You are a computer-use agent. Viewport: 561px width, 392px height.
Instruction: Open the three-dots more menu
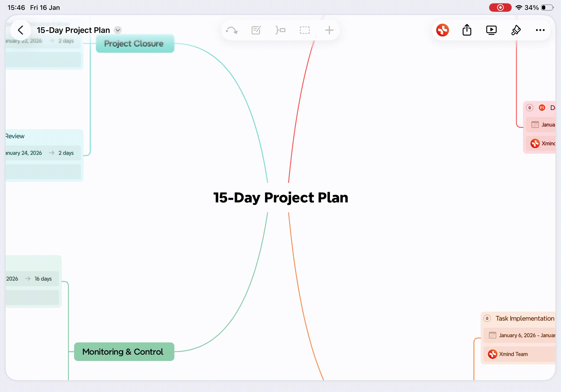[x=540, y=30]
